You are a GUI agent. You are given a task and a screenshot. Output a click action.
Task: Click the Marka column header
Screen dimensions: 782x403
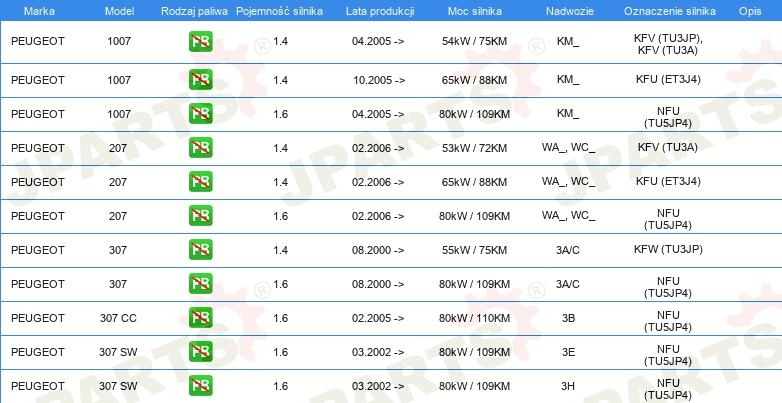tap(39, 11)
